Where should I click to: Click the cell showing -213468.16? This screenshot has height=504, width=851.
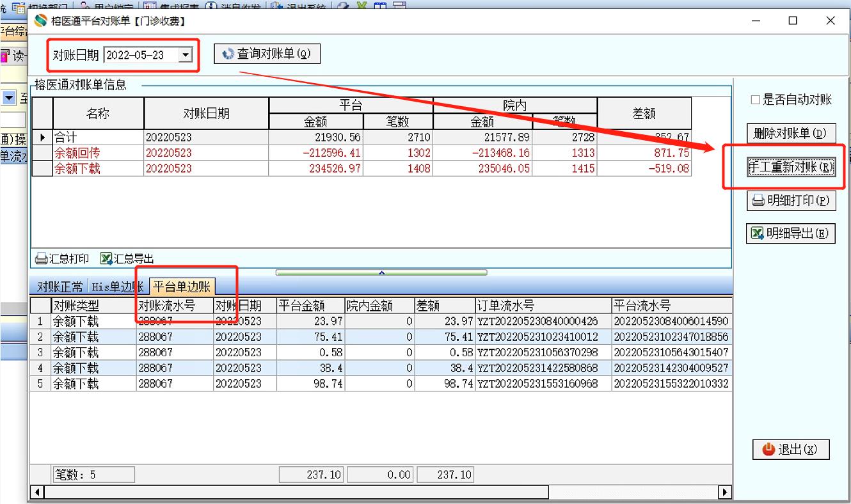pyautogui.click(x=483, y=153)
